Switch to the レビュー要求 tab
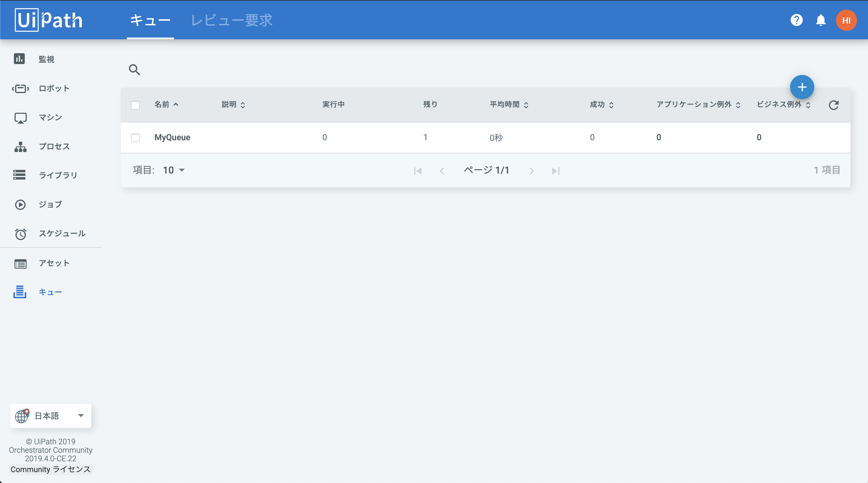Image resolution: width=868 pixels, height=483 pixels. tap(231, 20)
